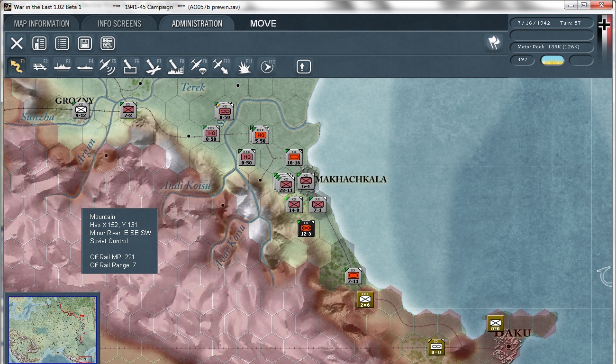Maximize the War in the East window
The width and height of the screenshot is (616, 364).
click(x=584, y=5)
